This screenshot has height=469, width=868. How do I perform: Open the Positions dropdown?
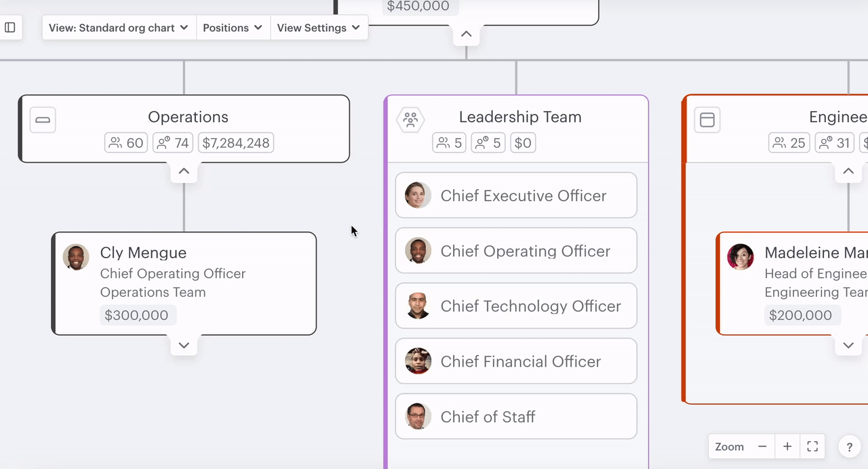233,28
